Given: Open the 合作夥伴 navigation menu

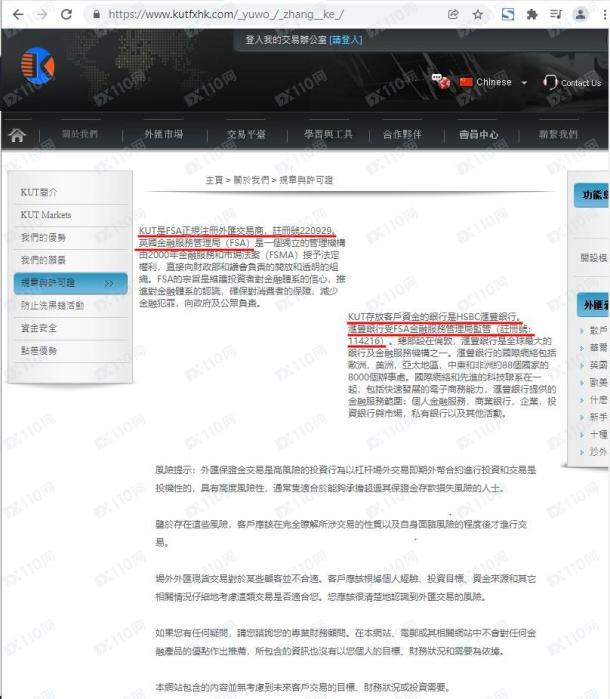Looking at the screenshot, I should [402, 134].
